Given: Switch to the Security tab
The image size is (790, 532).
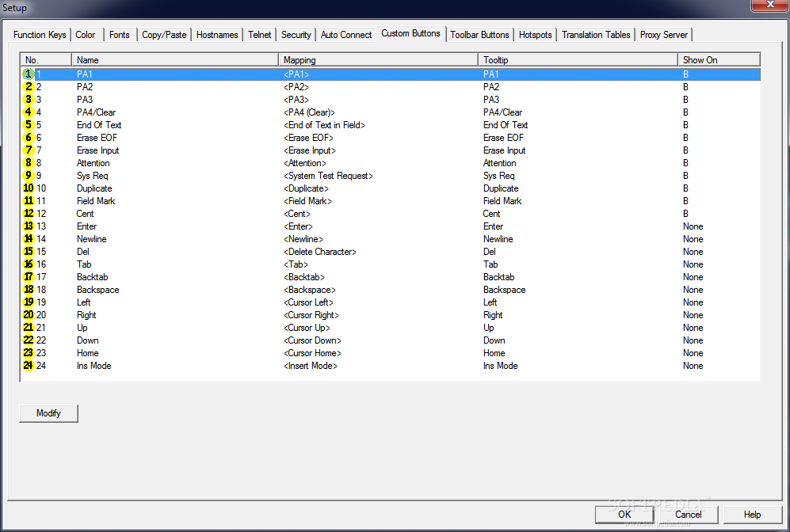Looking at the screenshot, I should (296, 35).
